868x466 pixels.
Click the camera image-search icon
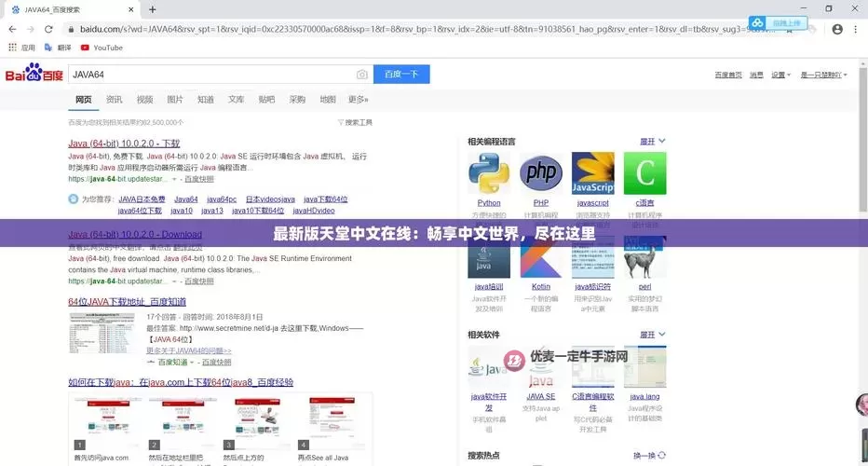tap(361, 75)
